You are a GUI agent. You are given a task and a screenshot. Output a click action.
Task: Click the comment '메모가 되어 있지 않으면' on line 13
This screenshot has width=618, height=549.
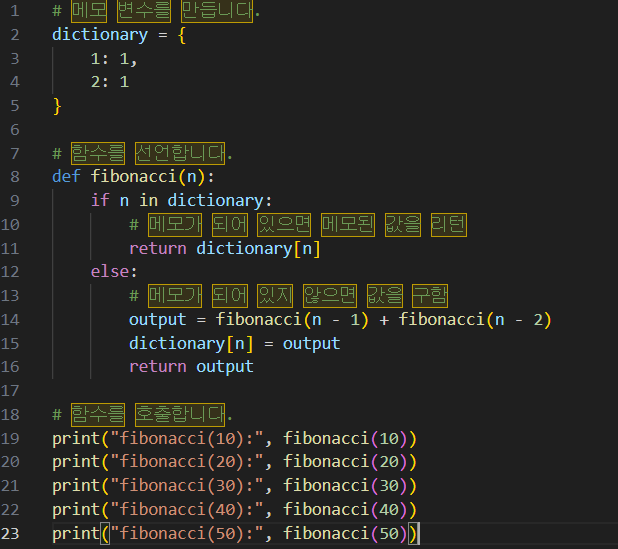point(252,296)
